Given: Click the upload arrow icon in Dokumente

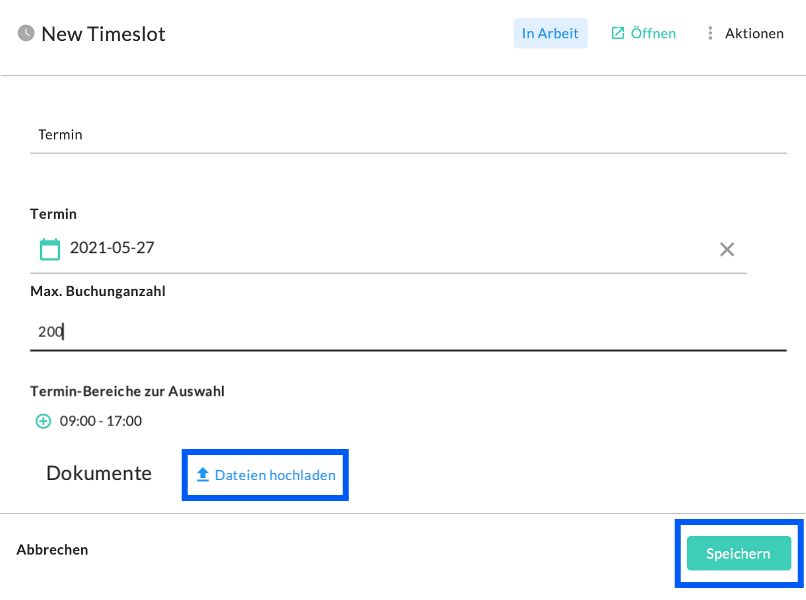Looking at the screenshot, I should tap(203, 475).
